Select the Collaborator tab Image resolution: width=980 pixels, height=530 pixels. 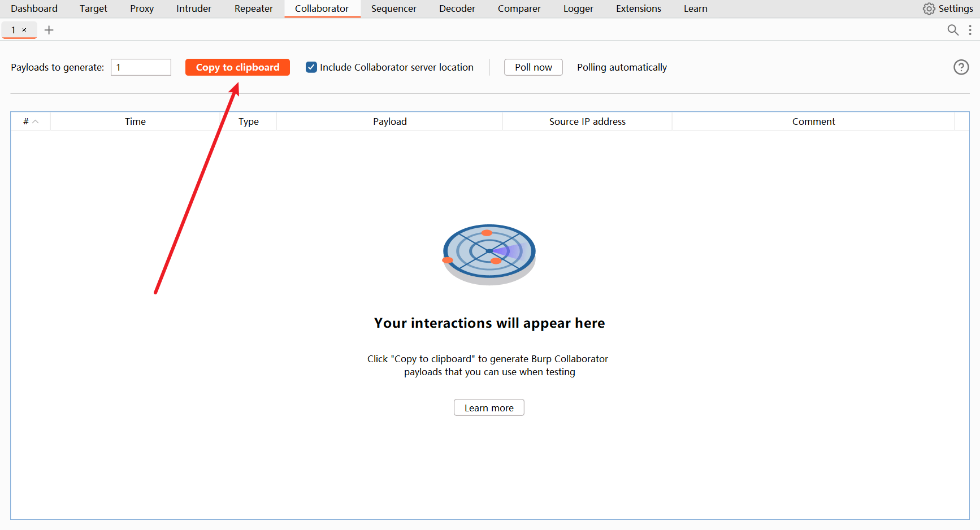322,8
